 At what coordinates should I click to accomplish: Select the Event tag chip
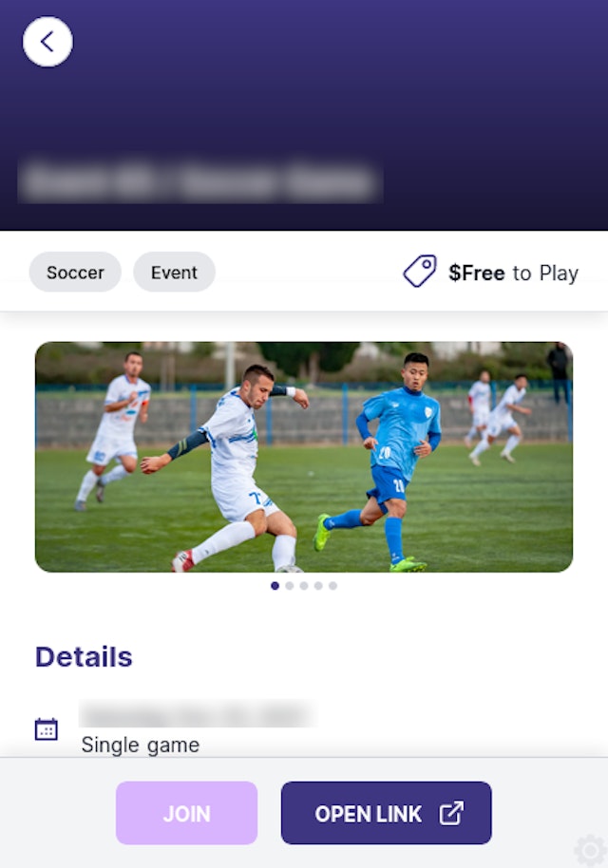point(175,272)
